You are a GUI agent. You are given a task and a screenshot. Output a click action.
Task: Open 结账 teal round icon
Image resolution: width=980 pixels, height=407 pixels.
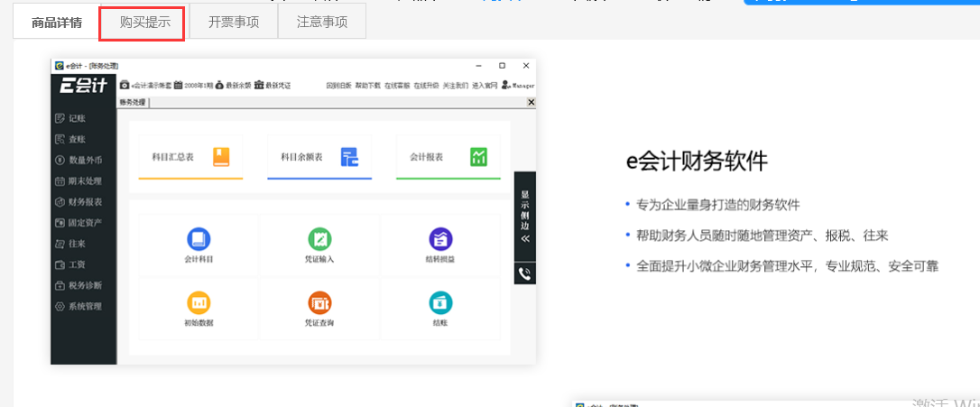point(440,302)
